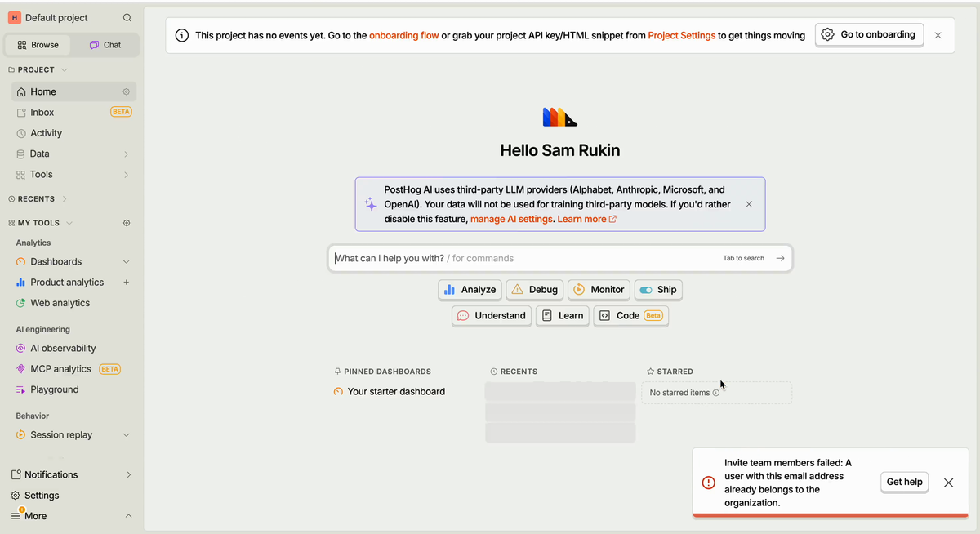Follow the manage AI settings link
The width and height of the screenshot is (980, 534).
coord(511,220)
